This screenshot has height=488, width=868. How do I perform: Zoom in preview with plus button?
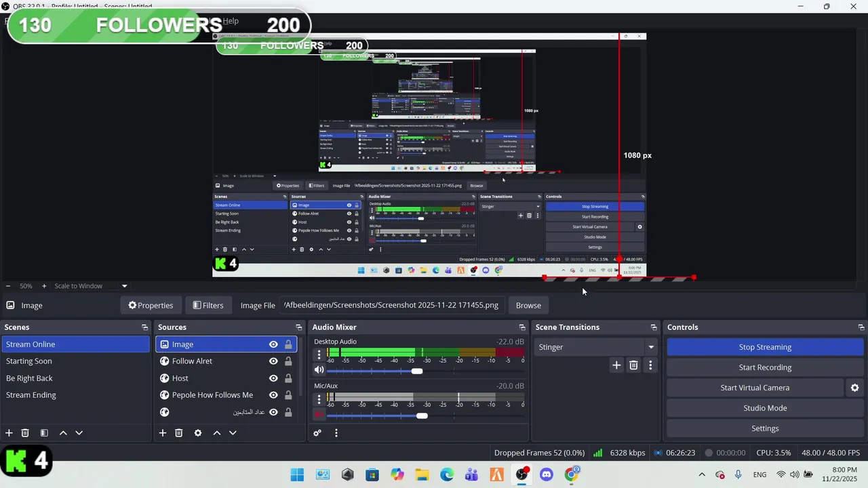coord(44,286)
